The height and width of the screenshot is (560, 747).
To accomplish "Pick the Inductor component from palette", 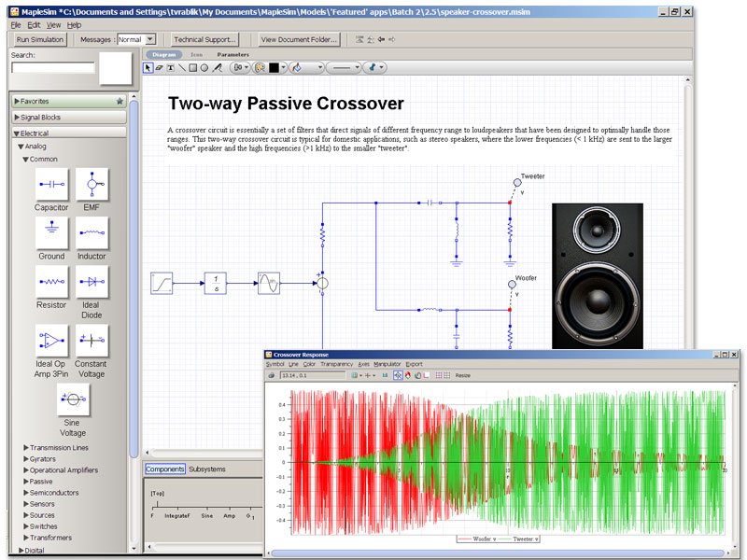I will (x=92, y=233).
